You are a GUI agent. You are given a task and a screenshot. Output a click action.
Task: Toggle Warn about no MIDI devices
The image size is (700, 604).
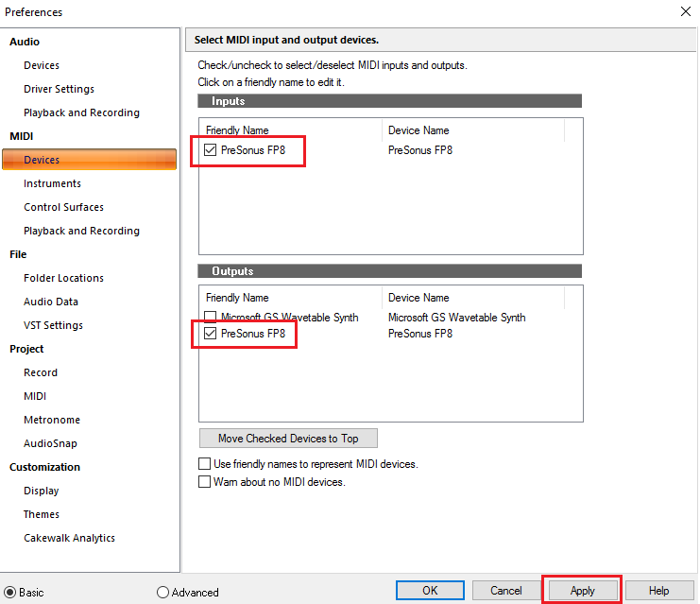click(204, 481)
